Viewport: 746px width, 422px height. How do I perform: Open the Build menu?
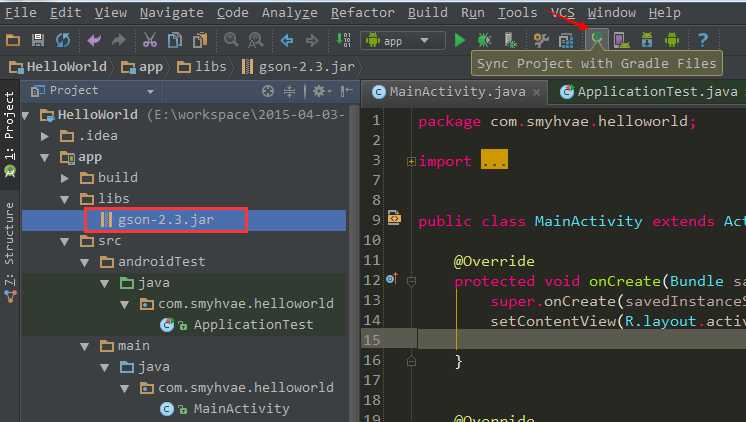(x=427, y=13)
